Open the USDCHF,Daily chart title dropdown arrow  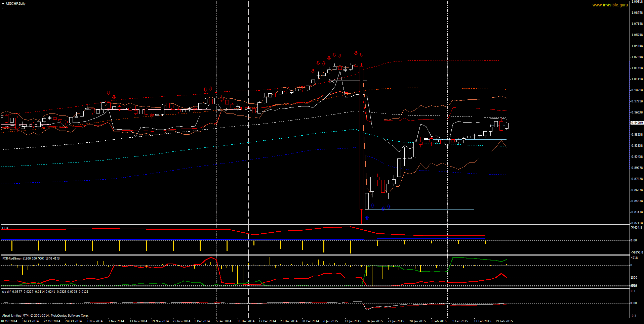click(x=3, y=4)
